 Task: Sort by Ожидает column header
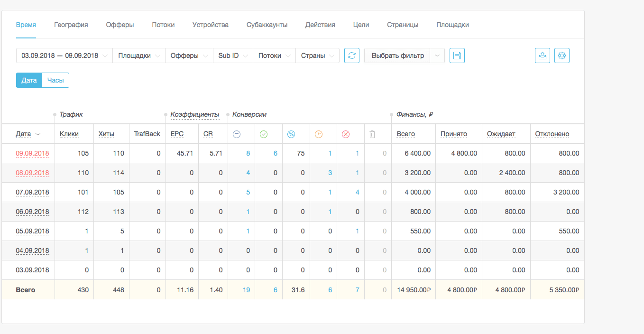coord(501,134)
